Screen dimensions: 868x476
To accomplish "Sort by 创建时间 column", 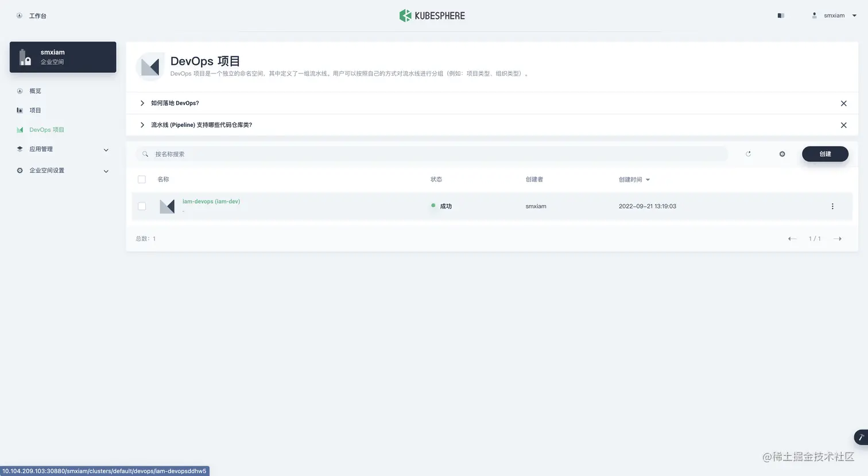I will [634, 180].
